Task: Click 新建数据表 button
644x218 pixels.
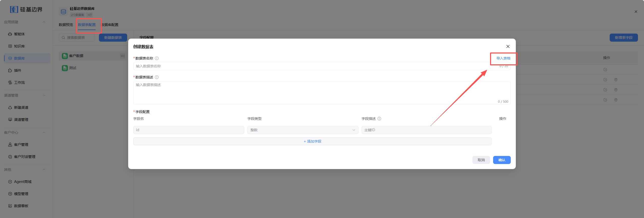Action: [x=113, y=38]
